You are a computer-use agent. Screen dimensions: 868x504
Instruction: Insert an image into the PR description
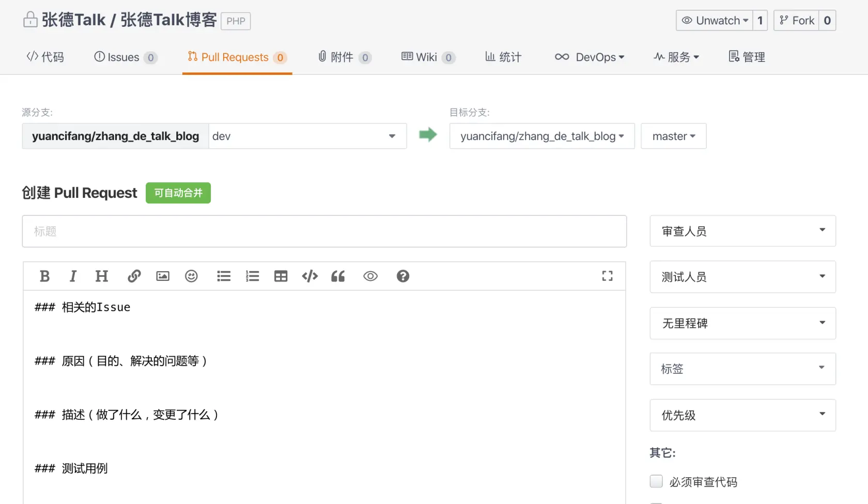pos(162,276)
